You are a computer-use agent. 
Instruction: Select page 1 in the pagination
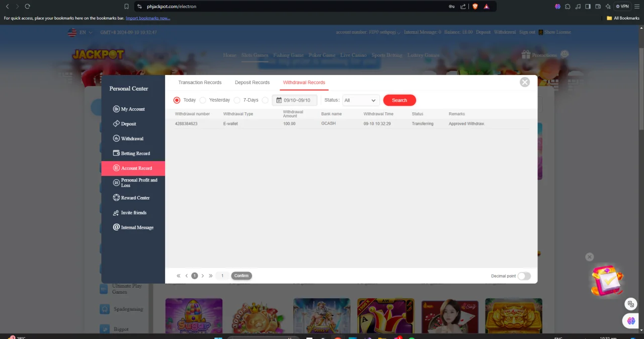(x=195, y=276)
